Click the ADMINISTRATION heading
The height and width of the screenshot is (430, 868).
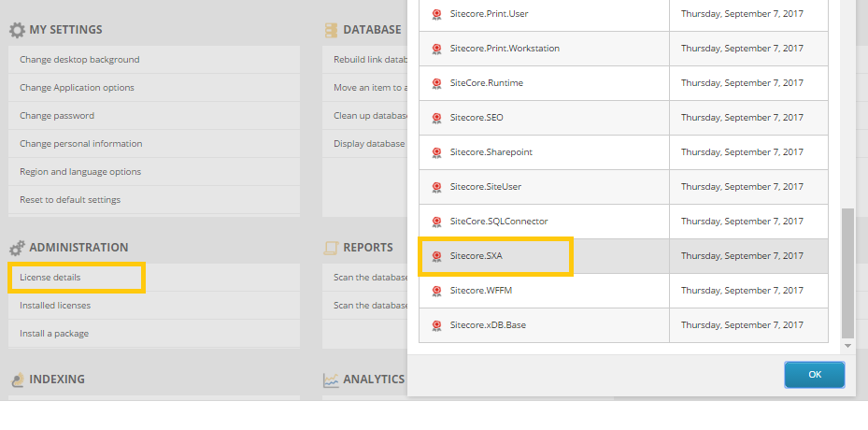(78, 248)
